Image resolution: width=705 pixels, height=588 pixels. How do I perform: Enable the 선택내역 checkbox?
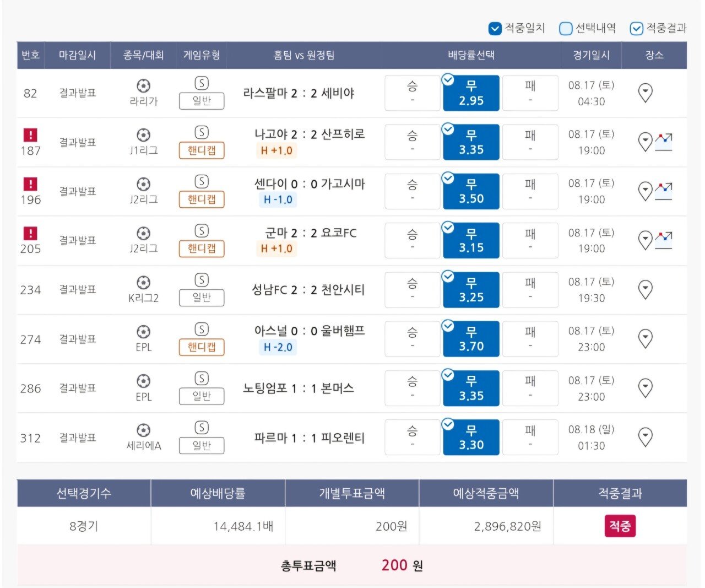566,28
